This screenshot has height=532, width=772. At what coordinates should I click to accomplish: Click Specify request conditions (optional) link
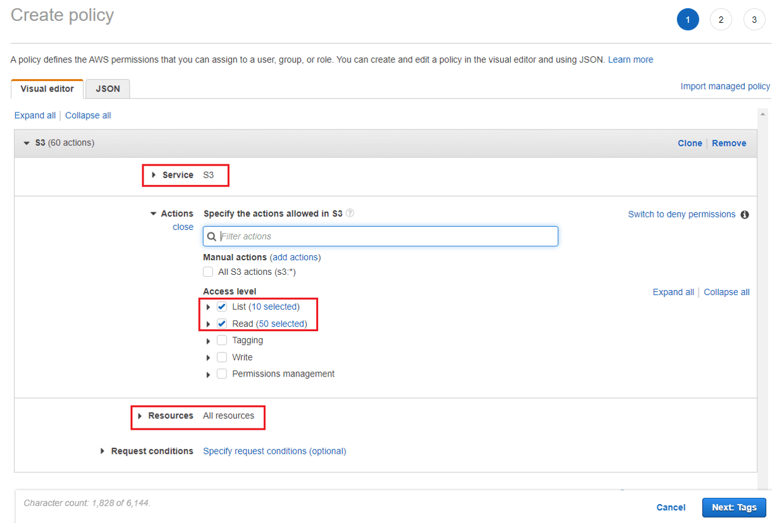[x=274, y=451]
